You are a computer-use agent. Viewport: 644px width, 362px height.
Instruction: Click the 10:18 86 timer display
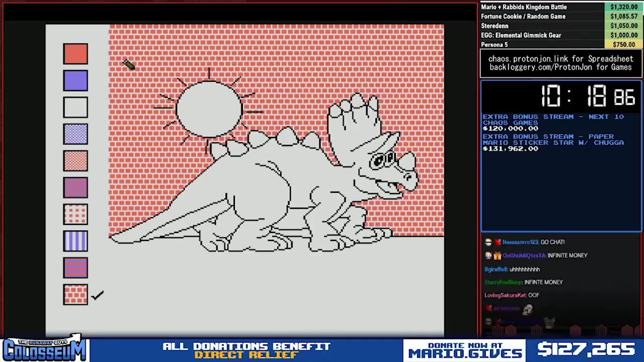pos(588,96)
